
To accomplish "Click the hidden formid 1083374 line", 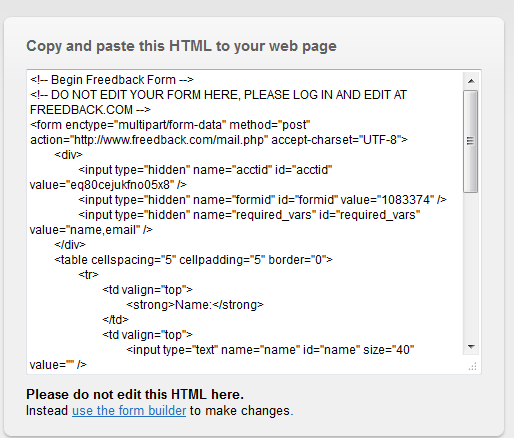I will tap(262, 200).
